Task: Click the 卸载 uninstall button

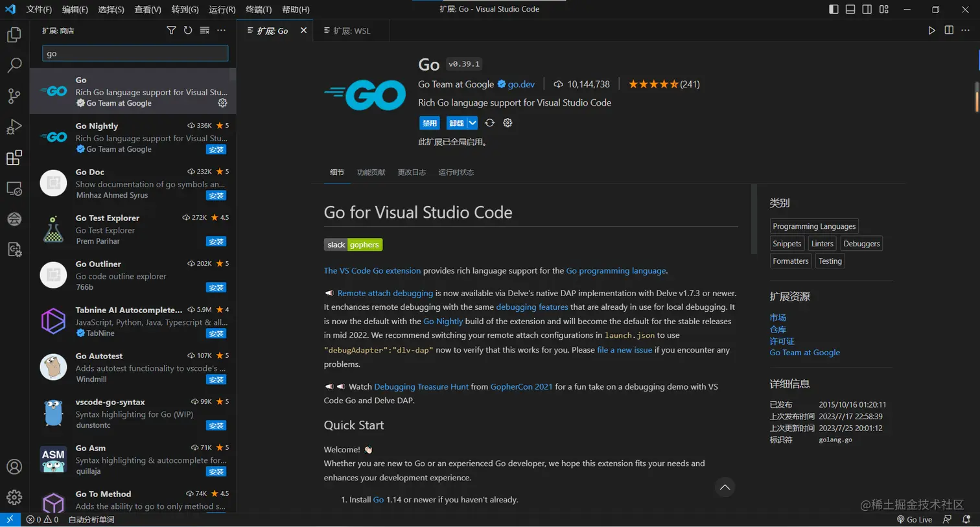Action: click(x=457, y=123)
